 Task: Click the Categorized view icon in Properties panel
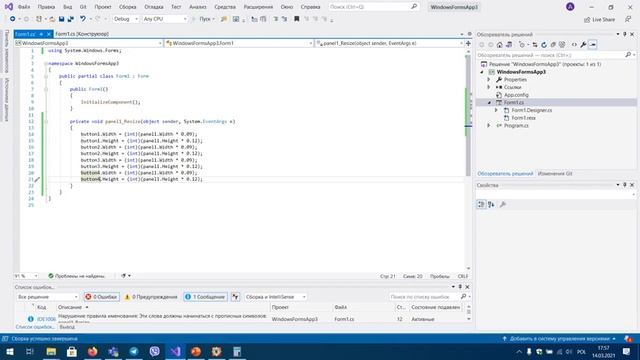coord(481,204)
